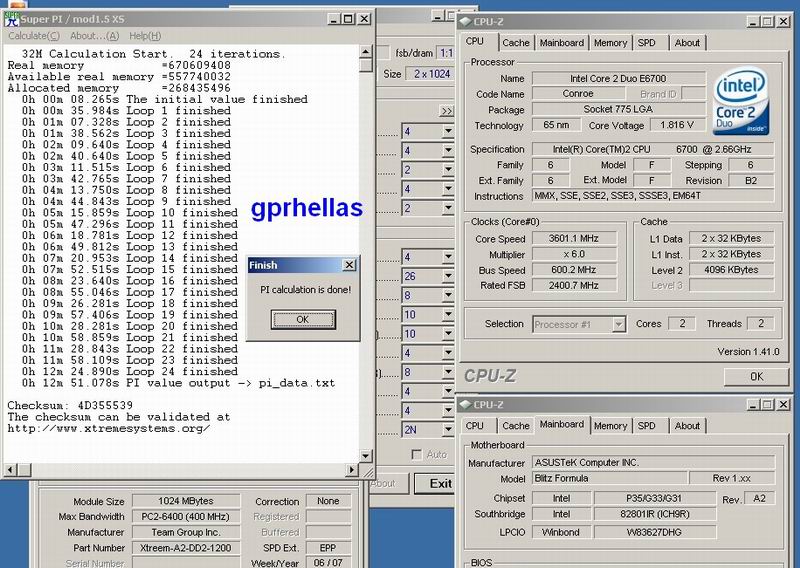This screenshot has width=800, height=568.
Task: Click Core Speed value 3601.1 MHz
Action: (x=573, y=238)
